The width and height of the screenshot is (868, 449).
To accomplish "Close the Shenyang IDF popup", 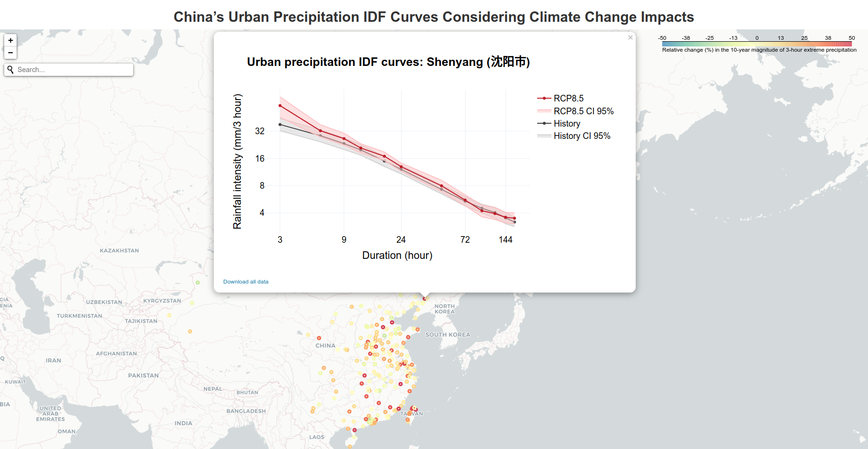I will coord(630,37).
